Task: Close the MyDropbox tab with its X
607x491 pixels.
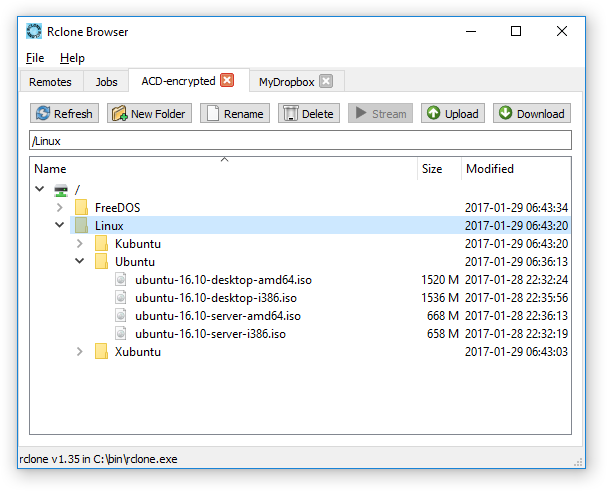Action: (x=326, y=81)
